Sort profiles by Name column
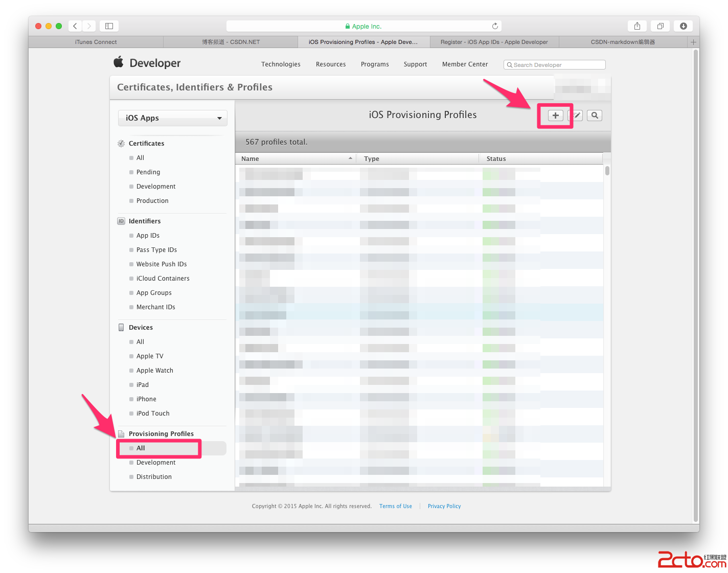 296,159
